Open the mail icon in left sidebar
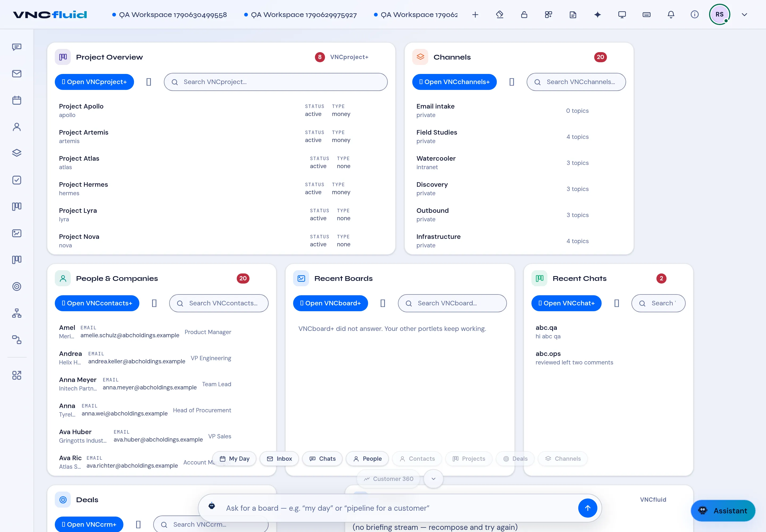The image size is (766, 532). tap(17, 74)
